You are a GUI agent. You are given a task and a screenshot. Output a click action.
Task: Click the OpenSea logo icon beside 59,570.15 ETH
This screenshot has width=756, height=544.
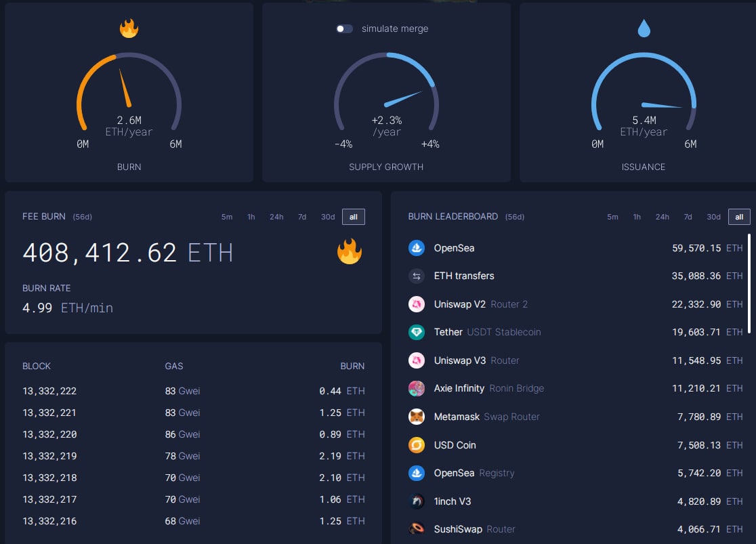point(417,248)
